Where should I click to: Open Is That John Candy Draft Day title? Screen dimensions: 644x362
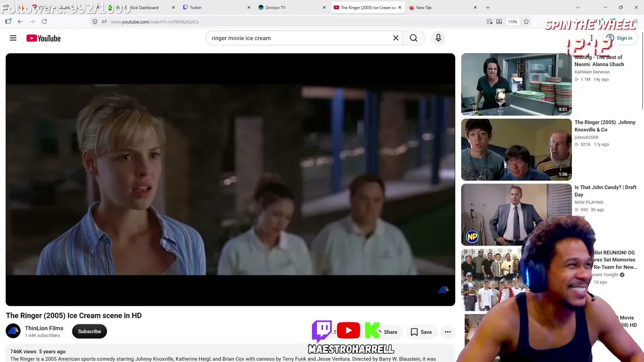(x=605, y=191)
